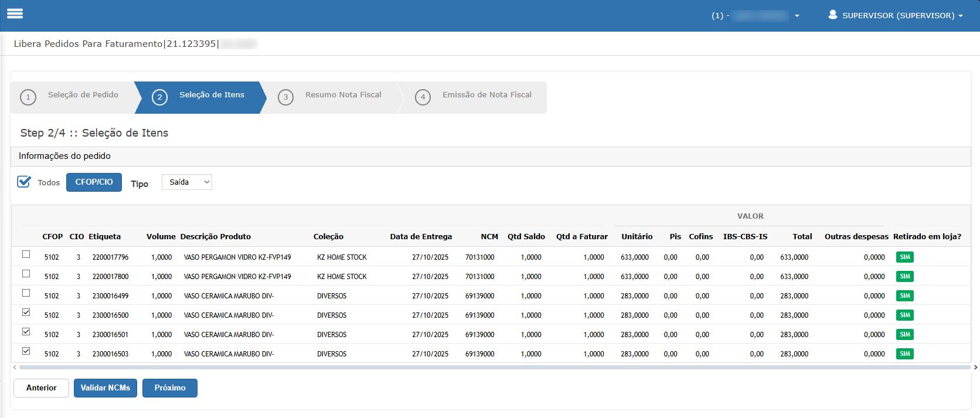Open the Tipo dropdown showing Saída
This screenshot has height=418, width=980.
[x=186, y=182]
